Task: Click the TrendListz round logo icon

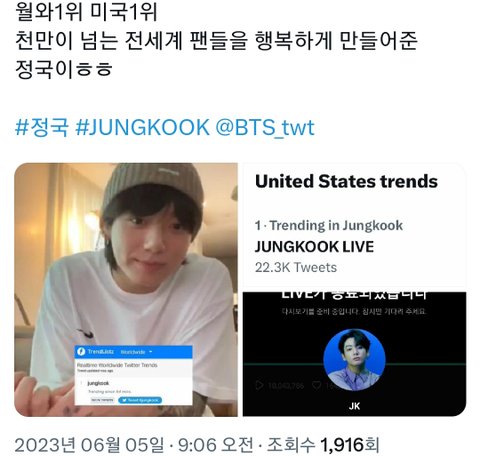Action: coord(81,352)
